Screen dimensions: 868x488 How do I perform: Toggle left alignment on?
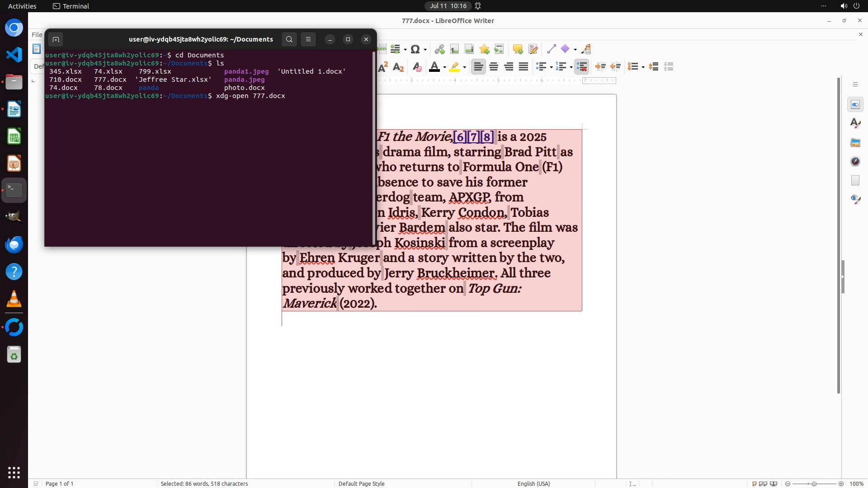(x=478, y=67)
